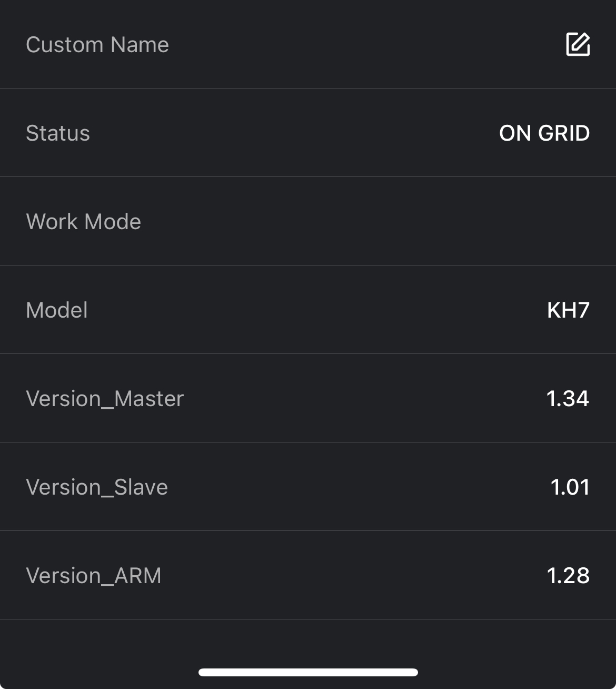Click the 1.34 master version value
The height and width of the screenshot is (689, 616).
pos(568,399)
